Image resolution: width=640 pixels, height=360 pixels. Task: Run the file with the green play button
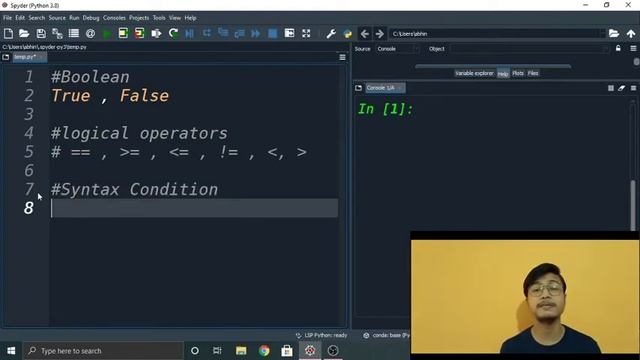[107, 33]
